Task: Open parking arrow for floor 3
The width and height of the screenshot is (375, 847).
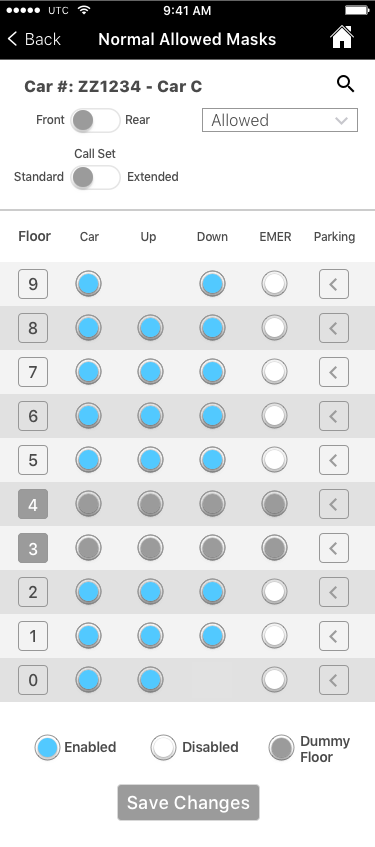Action: click(334, 548)
